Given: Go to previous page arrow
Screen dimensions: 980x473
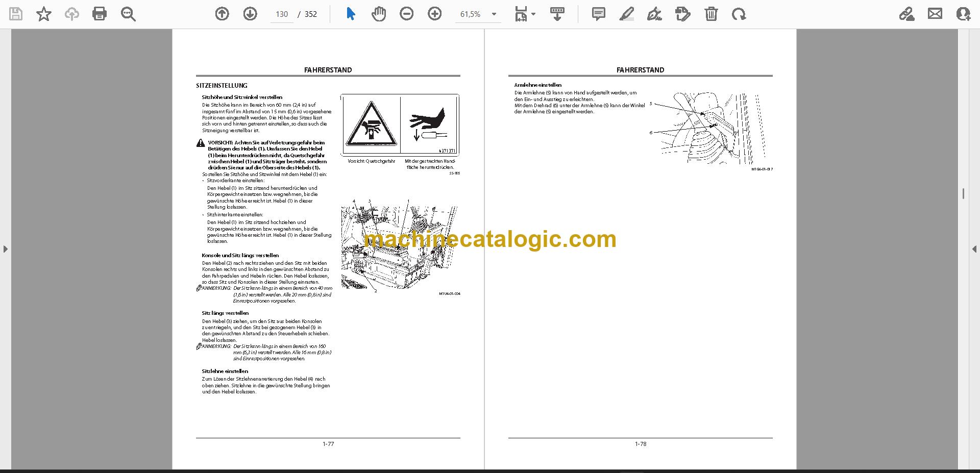Looking at the screenshot, I should point(222,14).
